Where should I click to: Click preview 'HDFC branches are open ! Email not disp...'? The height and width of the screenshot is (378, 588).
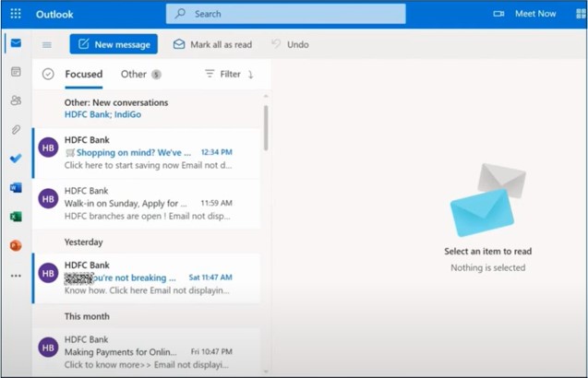148,216
